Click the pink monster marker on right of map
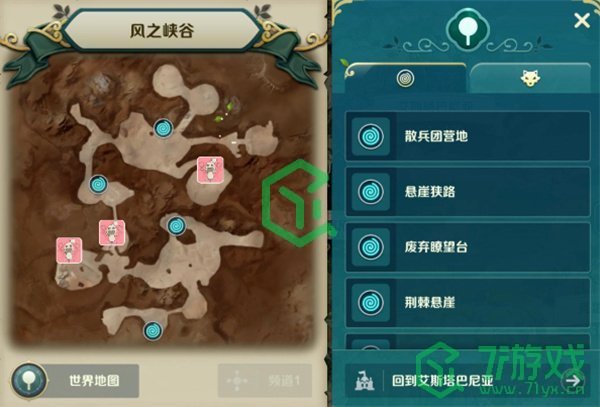Screen dimensions: 600x407 210,169
